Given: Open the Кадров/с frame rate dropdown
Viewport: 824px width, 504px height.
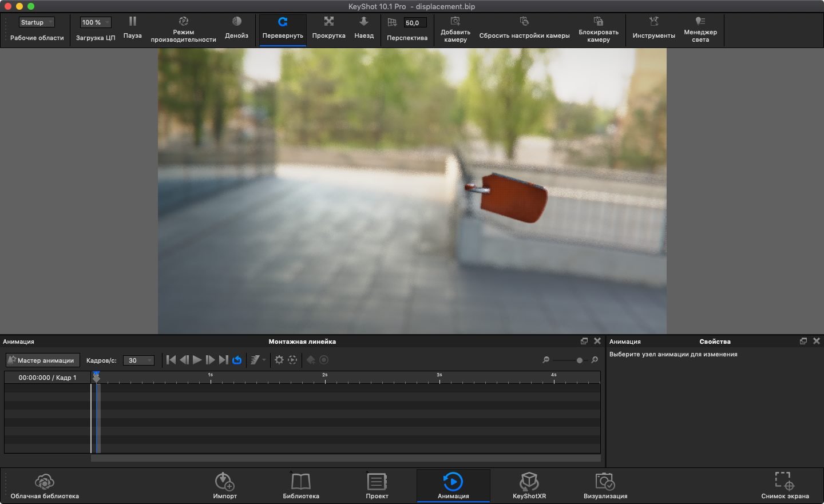Looking at the screenshot, I should coord(138,360).
